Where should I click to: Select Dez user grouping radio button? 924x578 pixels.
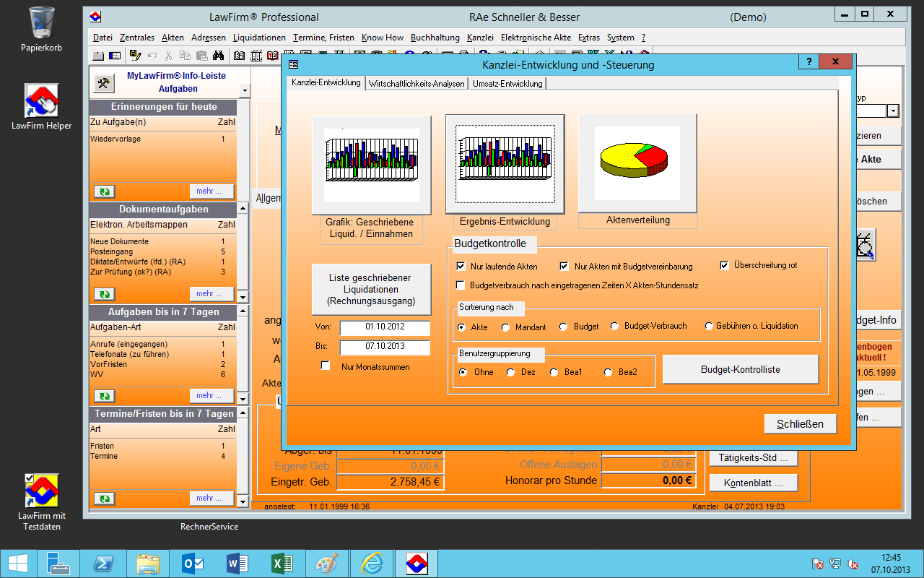[510, 372]
